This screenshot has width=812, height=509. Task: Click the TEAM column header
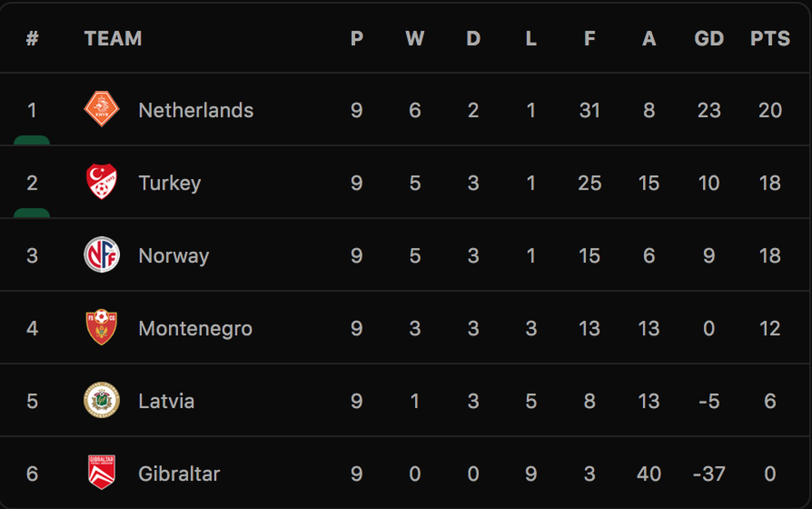[113, 39]
